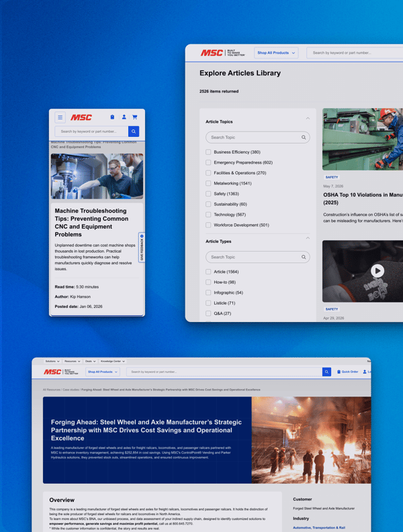The width and height of the screenshot is (403, 532).
Task: Open the account user icon in mobile view
Action: pos(124,117)
